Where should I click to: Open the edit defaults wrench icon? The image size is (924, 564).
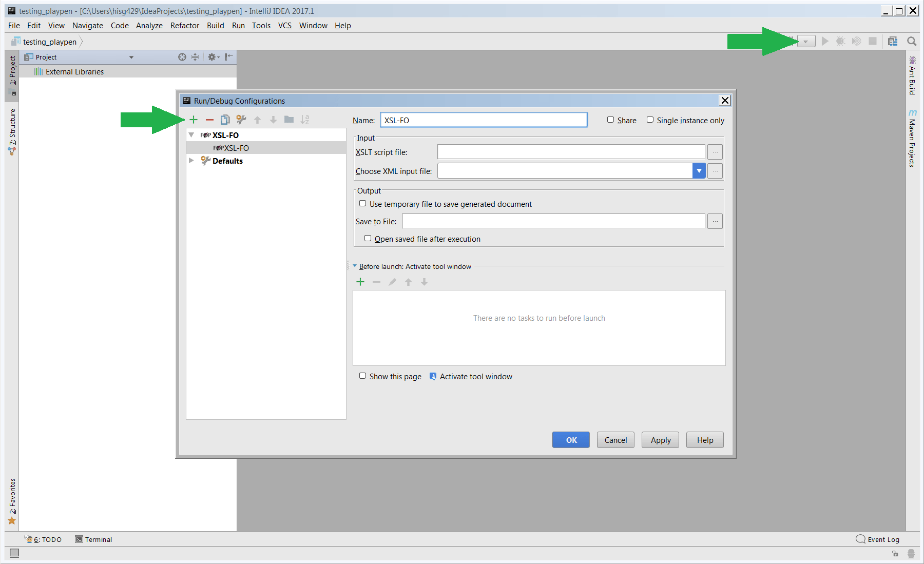pos(241,120)
